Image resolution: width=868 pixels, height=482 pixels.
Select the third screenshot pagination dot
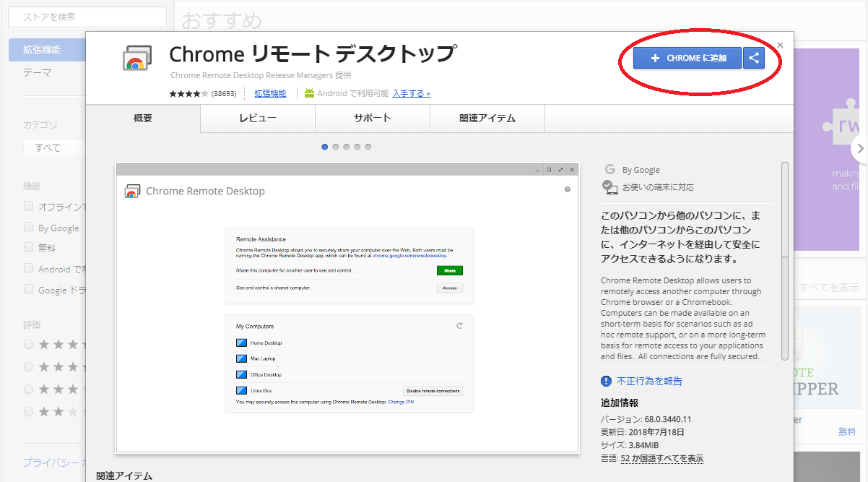[x=347, y=147]
